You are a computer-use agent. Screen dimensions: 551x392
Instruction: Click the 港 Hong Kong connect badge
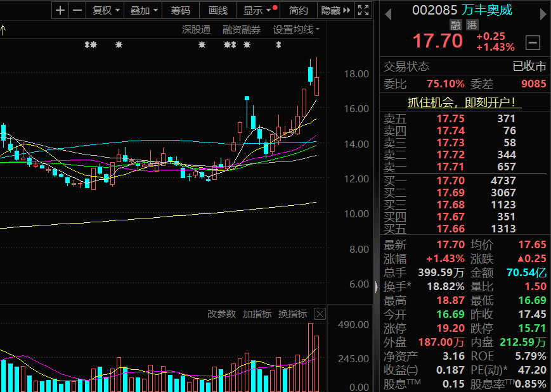472,25
